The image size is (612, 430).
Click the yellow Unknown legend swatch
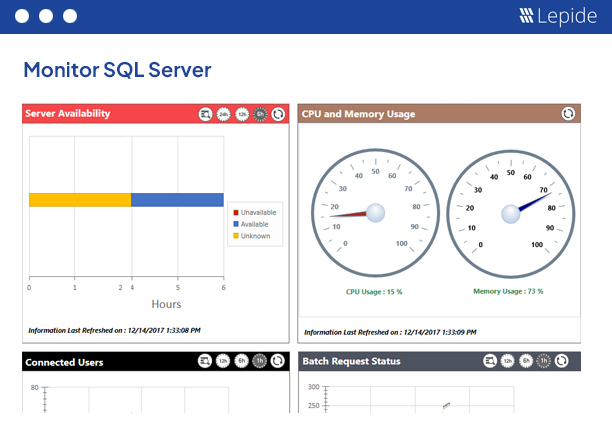point(236,236)
